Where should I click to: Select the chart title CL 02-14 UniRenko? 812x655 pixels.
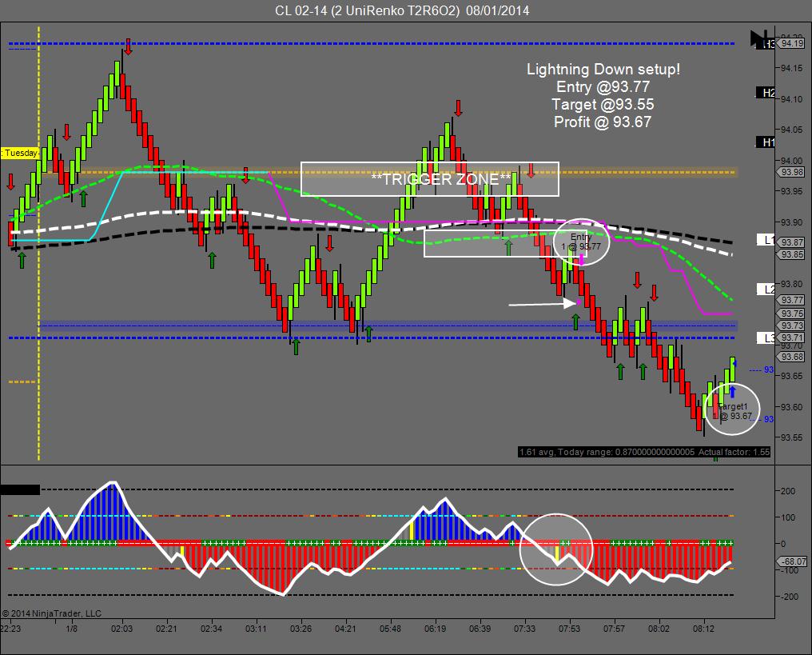coord(402,10)
